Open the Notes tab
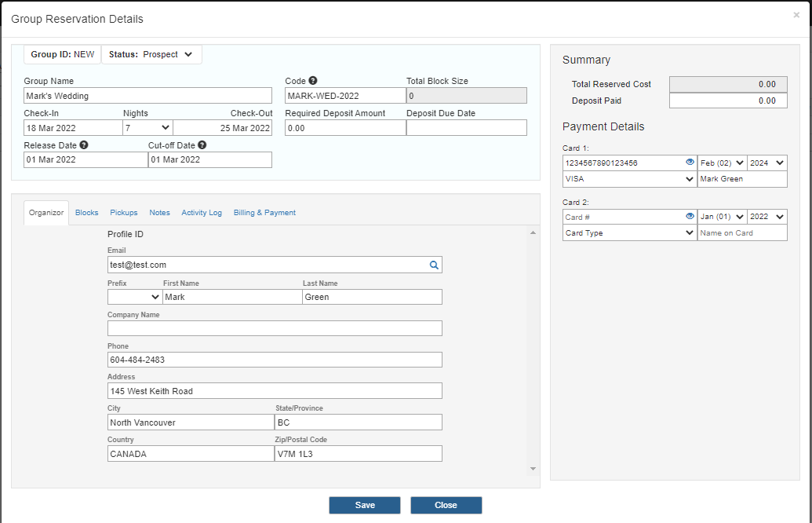Image resolution: width=812 pixels, height=523 pixels. click(159, 213)
